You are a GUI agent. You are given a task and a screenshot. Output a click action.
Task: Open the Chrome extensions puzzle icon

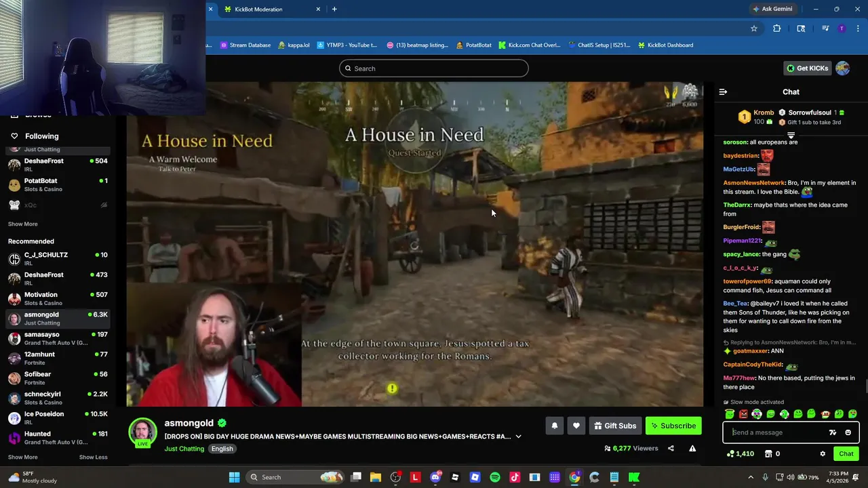point(777,28)
